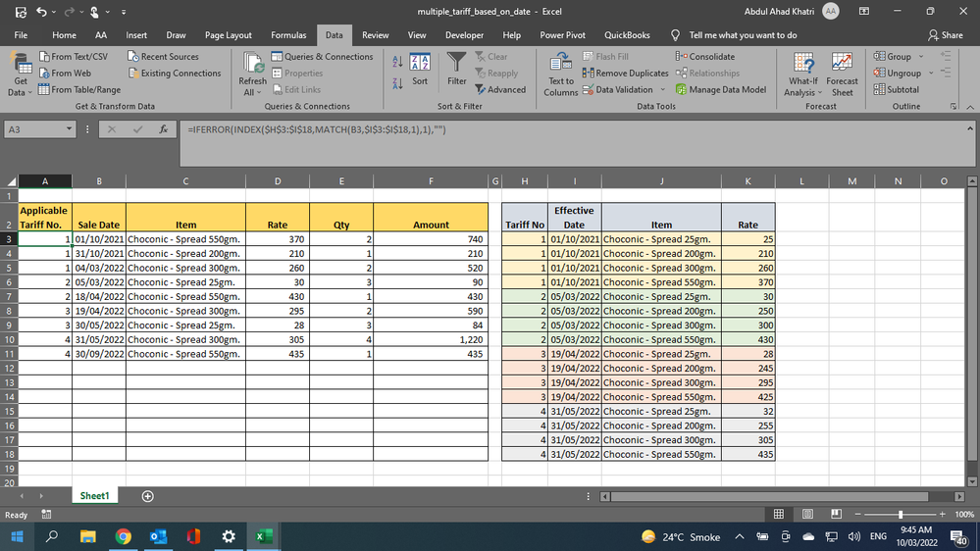Click the Subtotal command

click(897, 90)
